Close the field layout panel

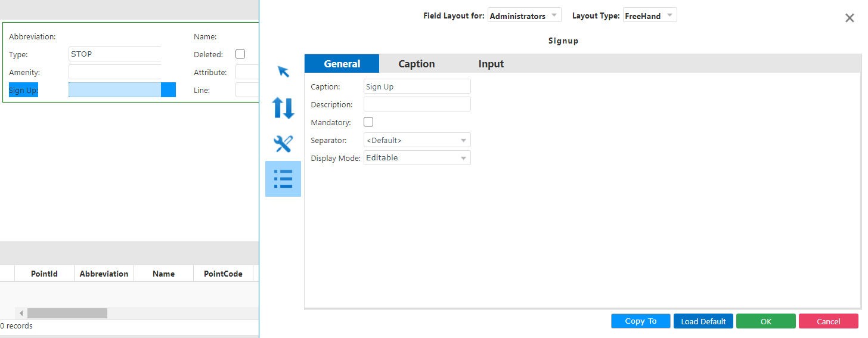pyautogui.click(x=850, y=18)
